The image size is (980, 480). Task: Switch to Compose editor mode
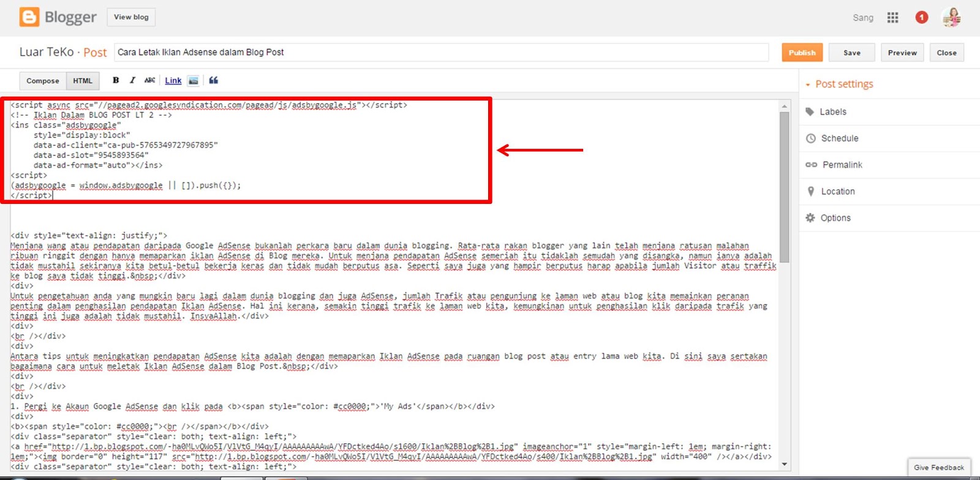coord(43,81)
